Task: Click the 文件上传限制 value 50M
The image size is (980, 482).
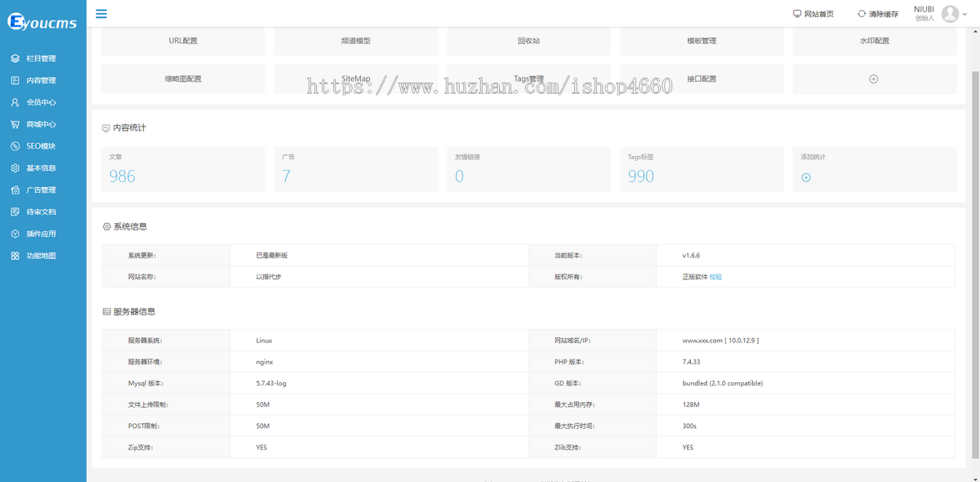Action: 262,404
